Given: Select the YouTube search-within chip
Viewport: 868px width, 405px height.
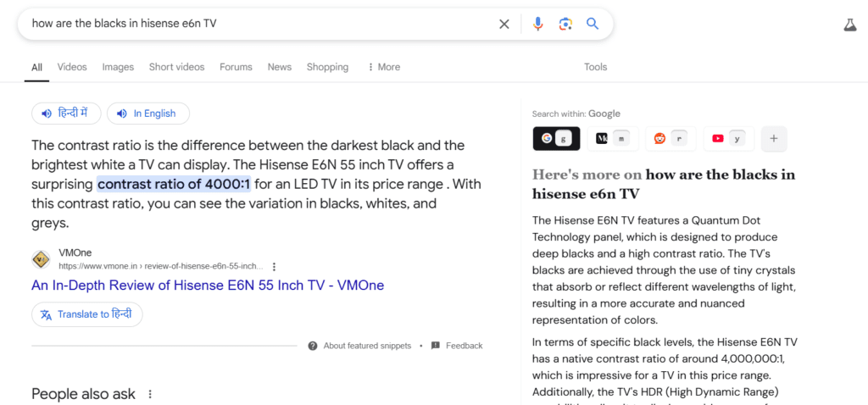Looking at the screenshot, I should pos(728,138).
